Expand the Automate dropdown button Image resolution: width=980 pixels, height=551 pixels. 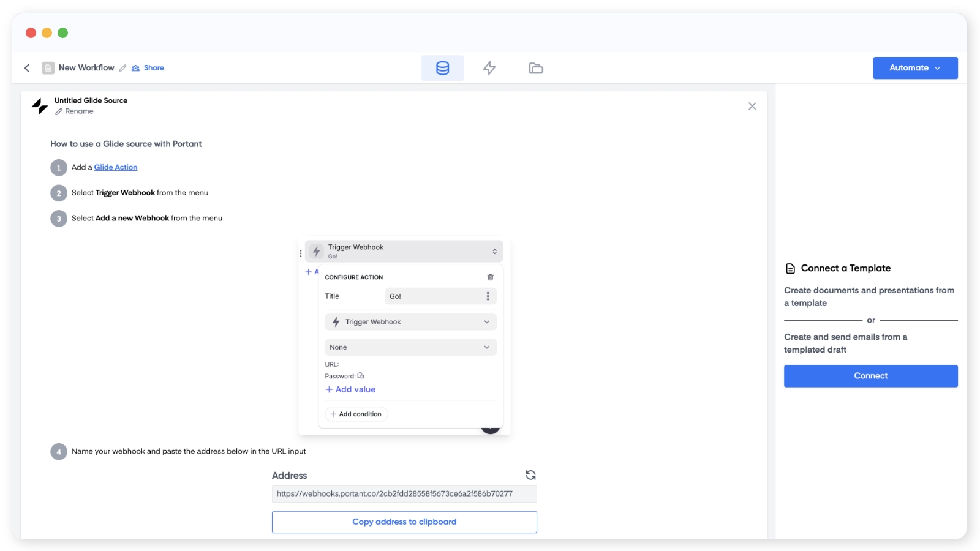(915, 68)
